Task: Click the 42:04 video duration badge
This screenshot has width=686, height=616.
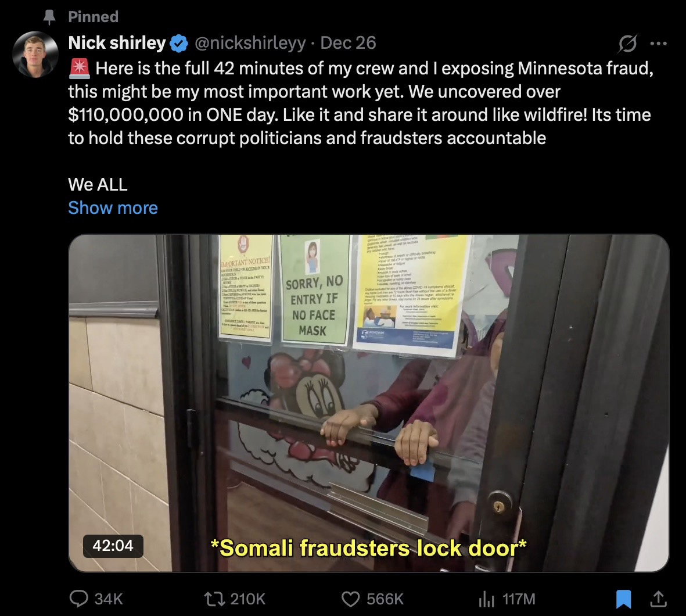Action: (x=113, y=546)
